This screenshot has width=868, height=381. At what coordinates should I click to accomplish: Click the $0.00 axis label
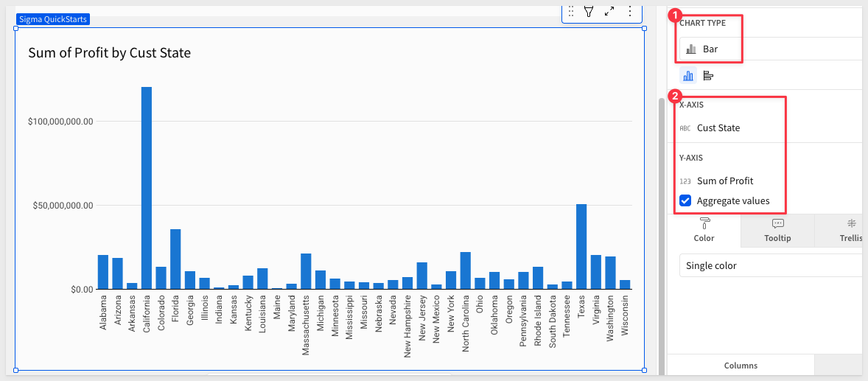[x=81, y=289]
